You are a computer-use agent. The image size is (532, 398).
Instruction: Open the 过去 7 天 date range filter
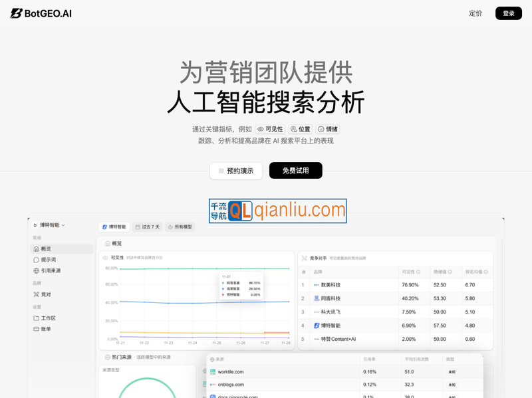[x=147, y=227]
